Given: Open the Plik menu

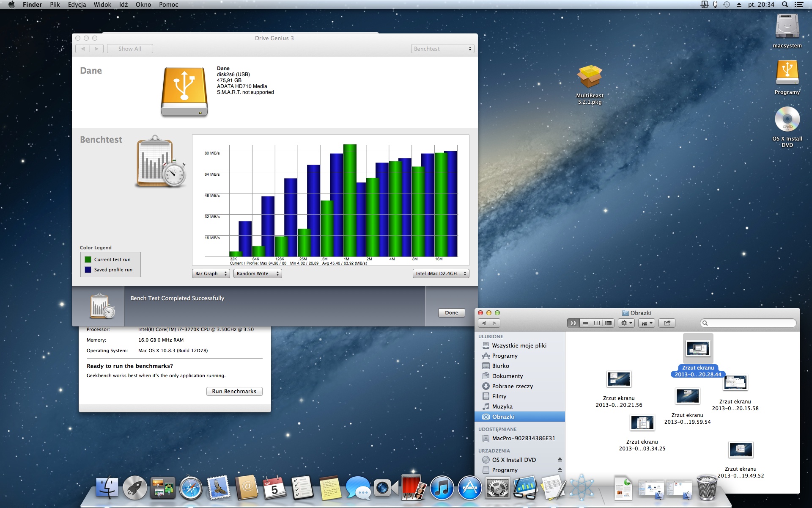Looking at the screenshot, I should [55, 5].
